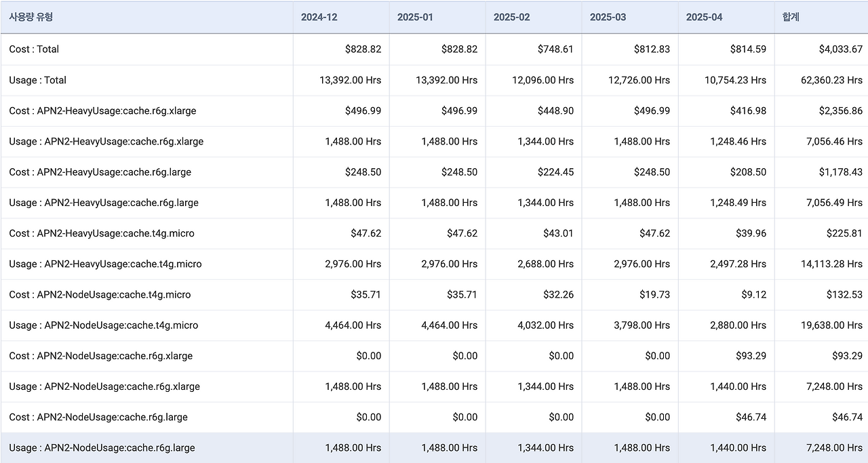This screenshot has width=868, height=463.
Task: Select Cost : APN2-NodeUsage:cache.r6g.xlarge row label
Action: pyautogui.click(x=101, y=356)
